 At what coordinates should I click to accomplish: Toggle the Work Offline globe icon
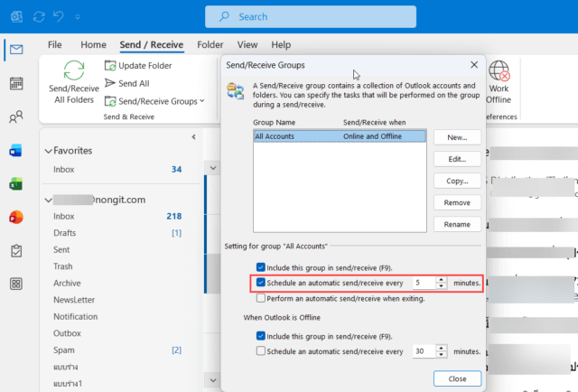(499, 70)
